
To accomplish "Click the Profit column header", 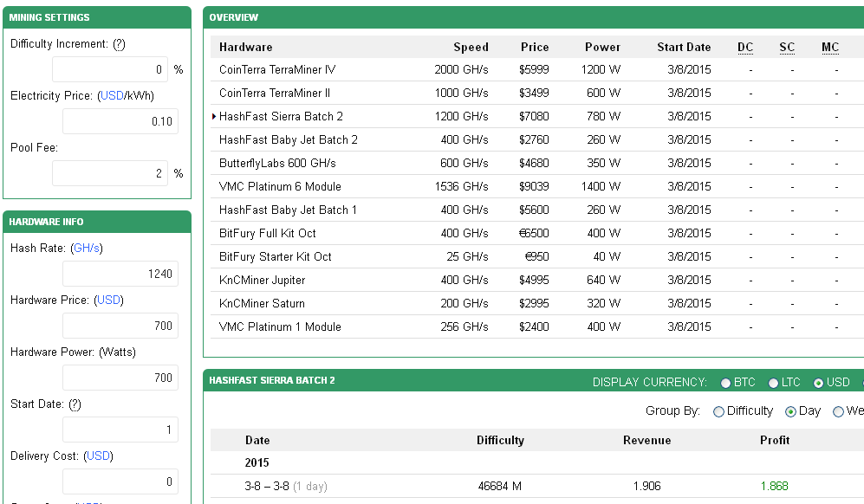I will (x=775, y=441).
